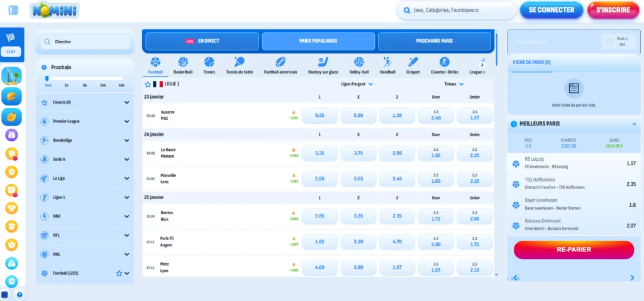This screenshot has width=644, height=301.
Task: Select the Tennis sport icon
Action: pos(209,62)
